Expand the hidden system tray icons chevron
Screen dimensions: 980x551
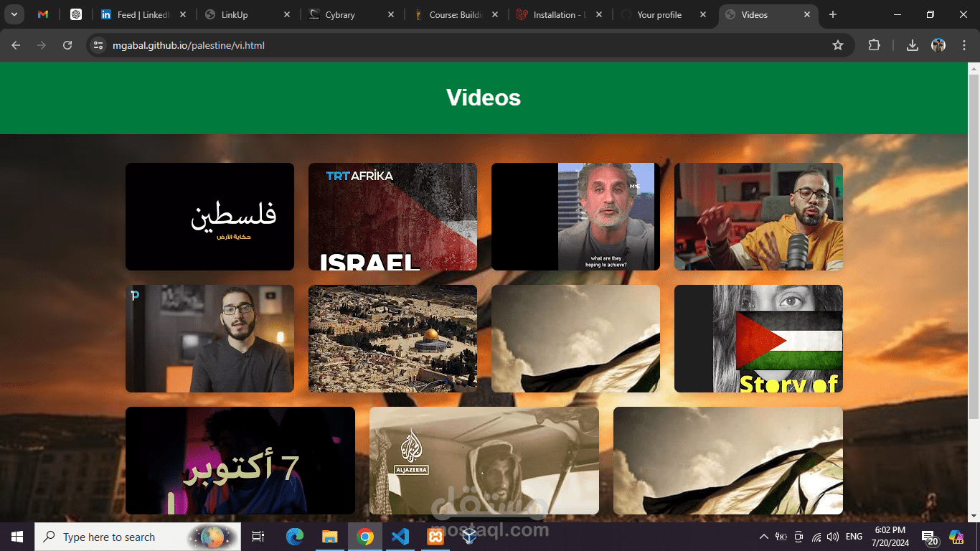pyautogui.click(x=764, y=537)
